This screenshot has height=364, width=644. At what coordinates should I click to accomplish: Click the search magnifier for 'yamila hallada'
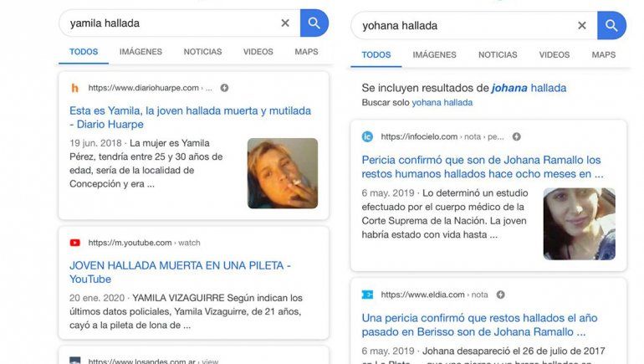point(314,23)
